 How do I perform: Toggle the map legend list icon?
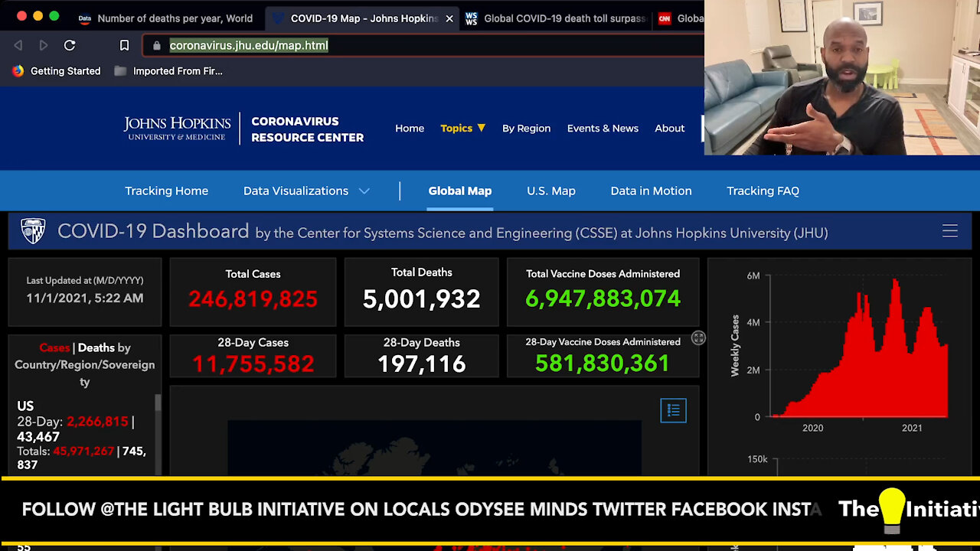tap(674, 410)
